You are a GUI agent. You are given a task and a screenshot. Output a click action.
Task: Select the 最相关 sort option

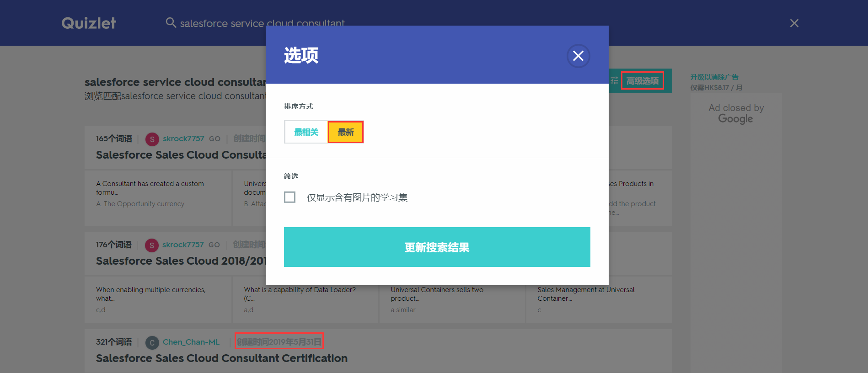click(306, 132)
